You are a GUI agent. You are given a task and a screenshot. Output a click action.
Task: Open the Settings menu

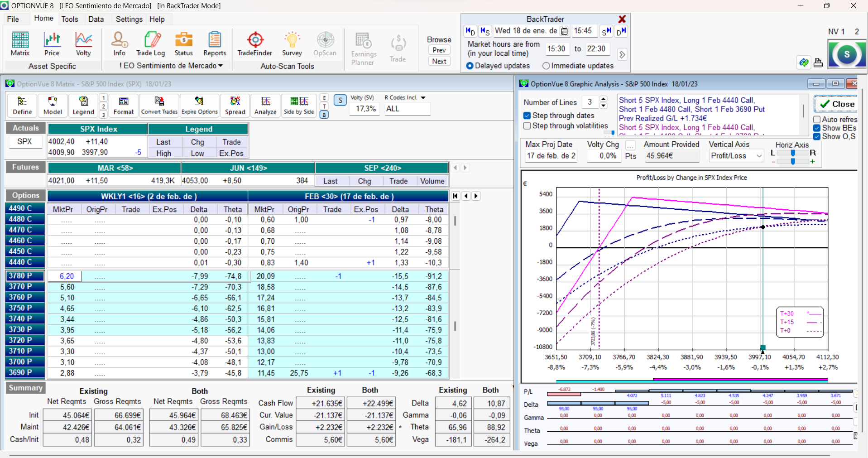click(129, 19)
